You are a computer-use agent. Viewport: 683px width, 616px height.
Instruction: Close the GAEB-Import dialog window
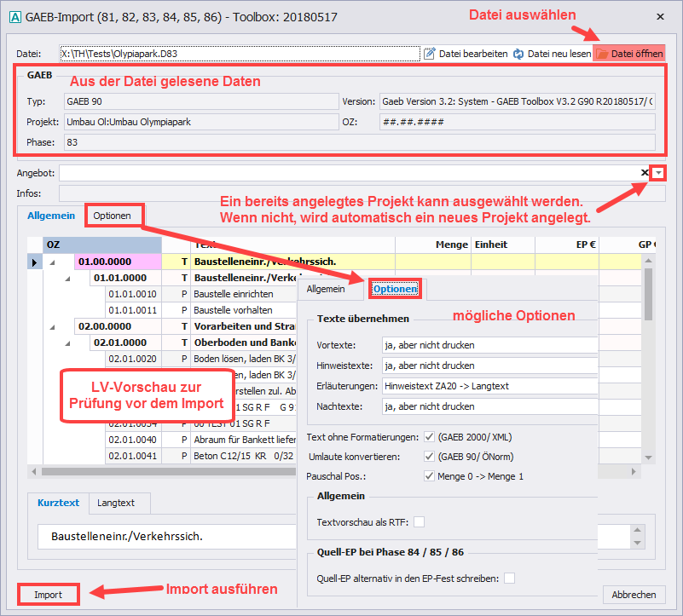[x=659, y=16]
